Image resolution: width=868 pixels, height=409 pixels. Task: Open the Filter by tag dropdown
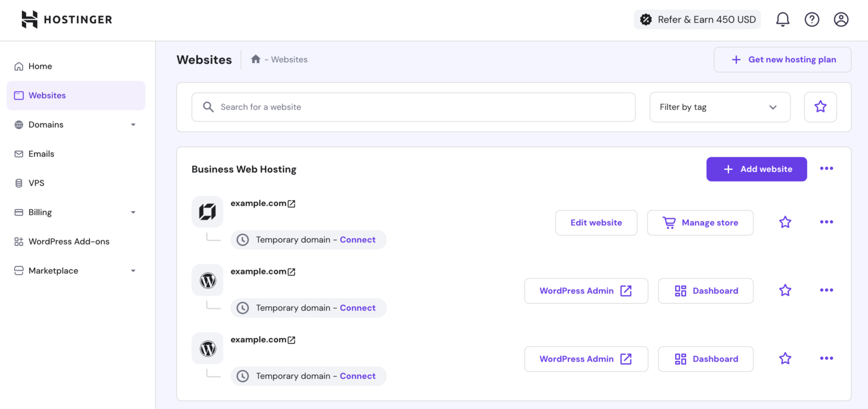pos(719,107)
